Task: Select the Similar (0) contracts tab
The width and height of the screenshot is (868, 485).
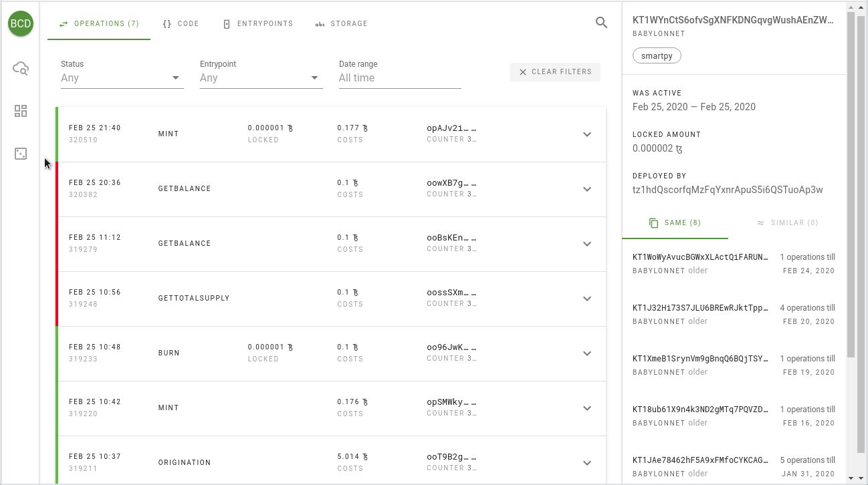Action: coord(787,223)
